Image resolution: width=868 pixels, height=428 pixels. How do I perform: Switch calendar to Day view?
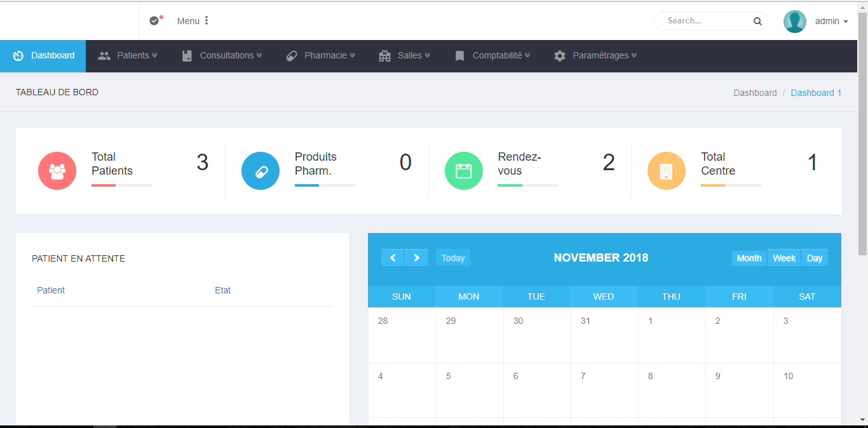click(x=815, y=258)
